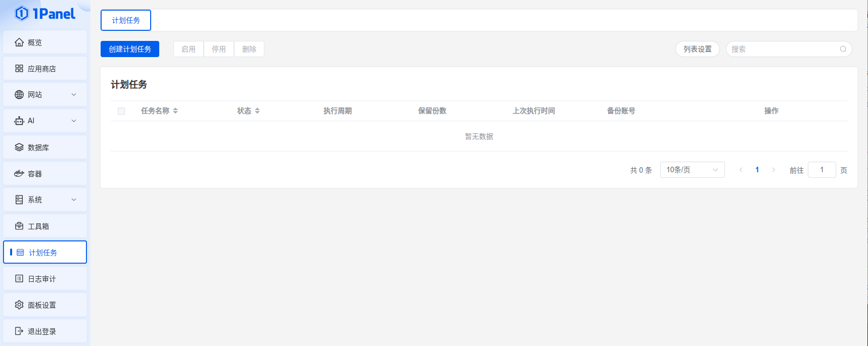
Task: Click the grid icon beside 应用商店
Action: click(19, 69)
